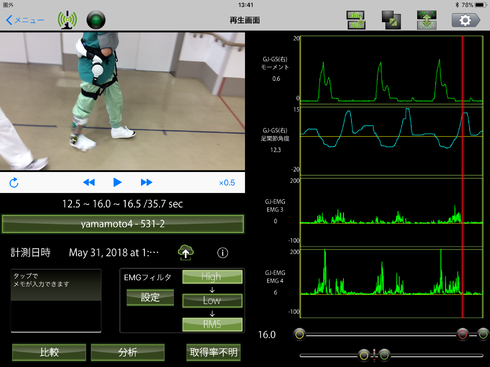Tap the overlapping squares overlay icon
The width and height of the screenshot is (490, 367).
pos(391,20)
